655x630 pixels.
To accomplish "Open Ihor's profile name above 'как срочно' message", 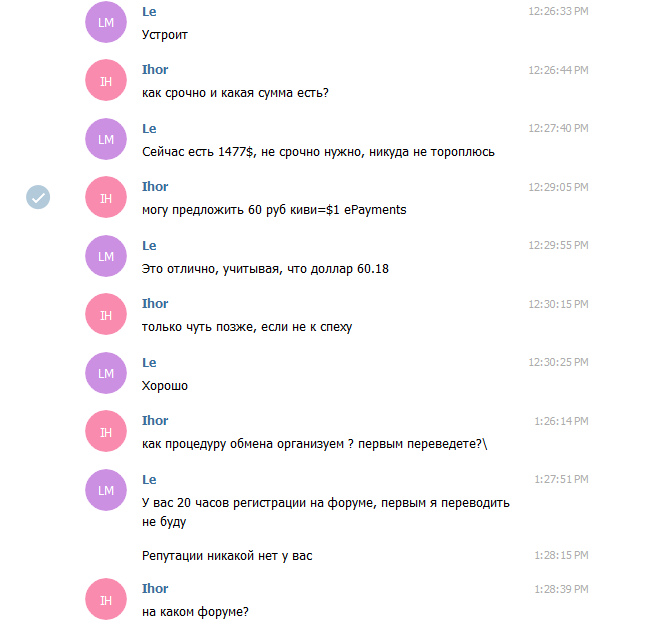I will point(155,69).
